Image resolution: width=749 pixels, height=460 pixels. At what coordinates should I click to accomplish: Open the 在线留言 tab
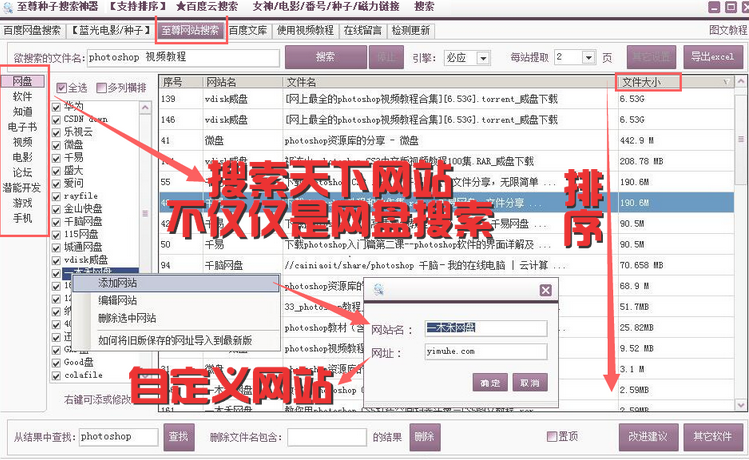click(363, 31)
